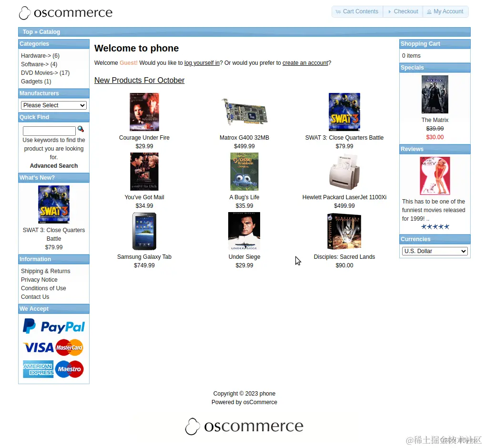Open the Hardware category

coord(36,56)
